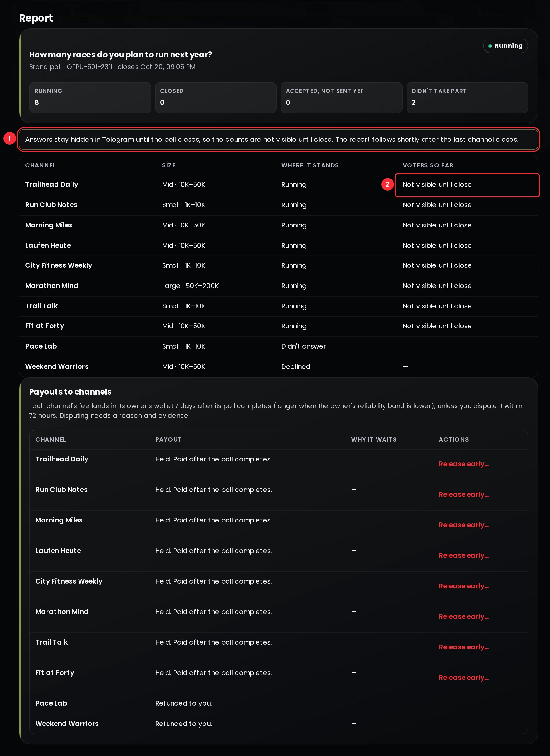Click the poll ID OFPU-501-2311 line
Viewport: 550px width, 756px height.
(112, 67)
